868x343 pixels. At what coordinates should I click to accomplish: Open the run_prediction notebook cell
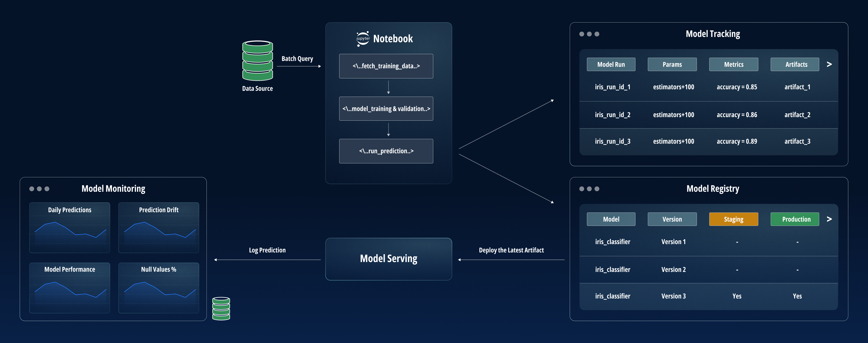tap(386, 151)
